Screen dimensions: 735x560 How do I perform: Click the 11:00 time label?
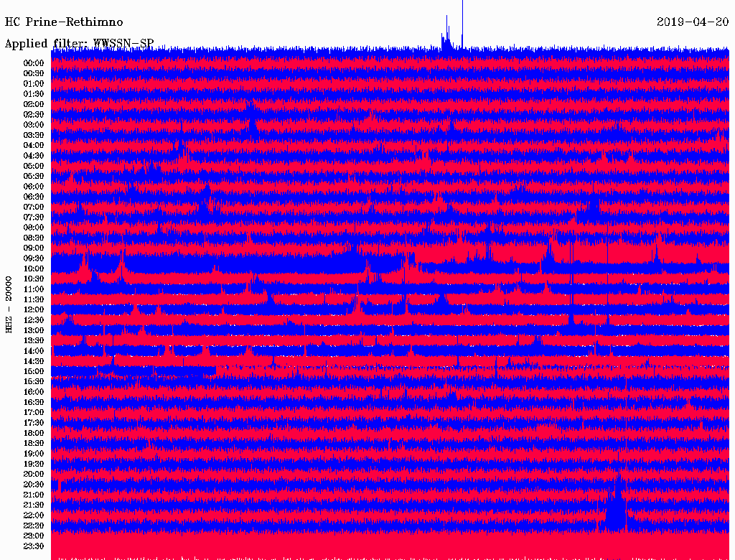34,289
